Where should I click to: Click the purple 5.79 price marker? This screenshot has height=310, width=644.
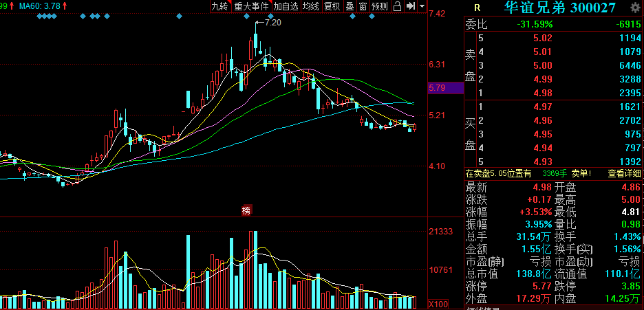coord(446,88)
